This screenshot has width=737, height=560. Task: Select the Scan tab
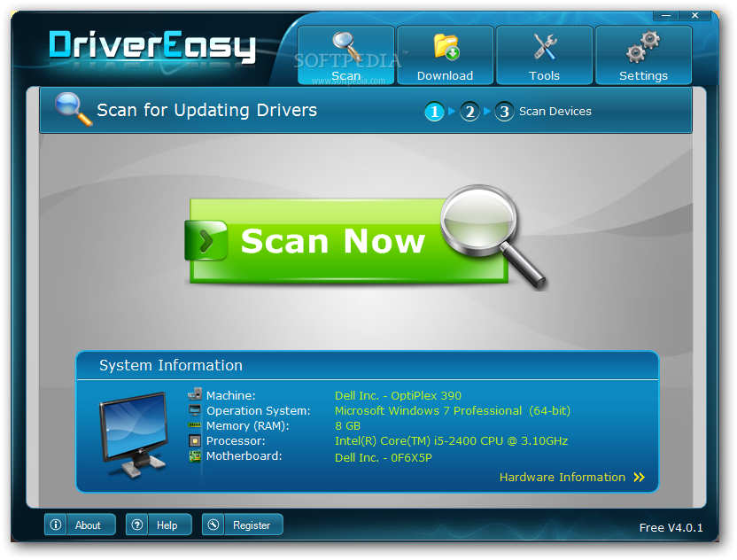point(346,55)
